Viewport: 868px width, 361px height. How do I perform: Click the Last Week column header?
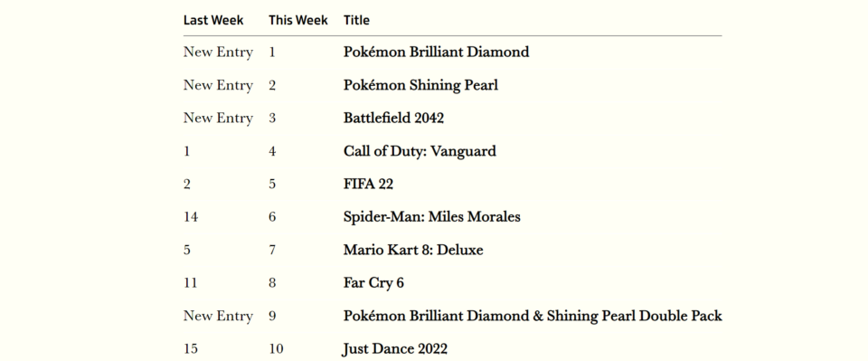click(213, 20)
